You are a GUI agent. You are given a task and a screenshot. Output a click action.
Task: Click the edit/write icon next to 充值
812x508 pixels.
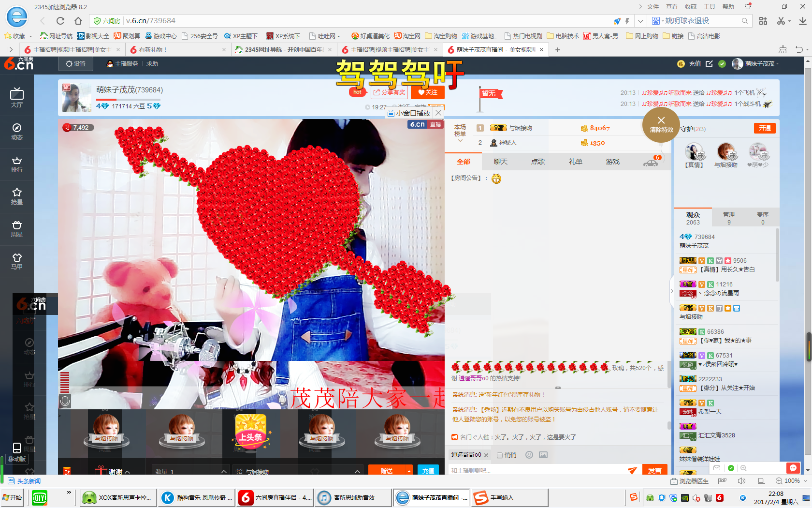click(709, 64)
